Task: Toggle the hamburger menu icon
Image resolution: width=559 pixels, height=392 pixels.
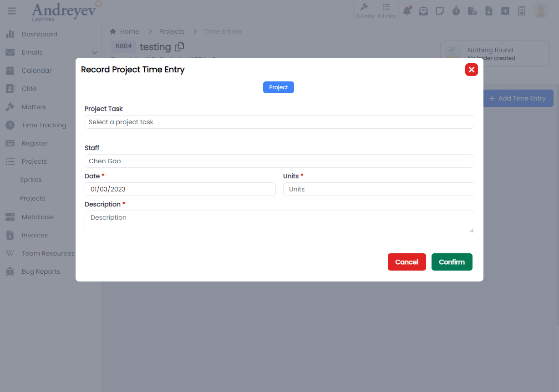Action: coord(12,11)
